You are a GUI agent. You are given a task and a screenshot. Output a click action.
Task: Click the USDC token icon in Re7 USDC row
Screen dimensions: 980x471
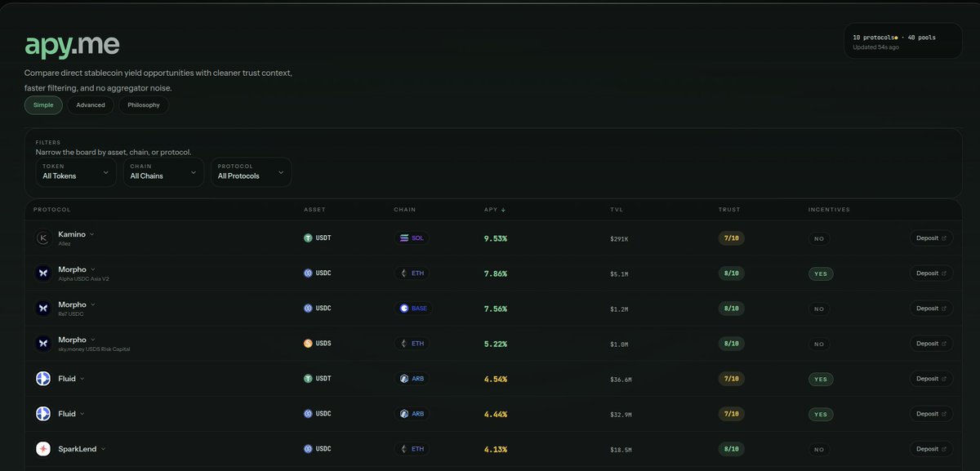point(308,309)
